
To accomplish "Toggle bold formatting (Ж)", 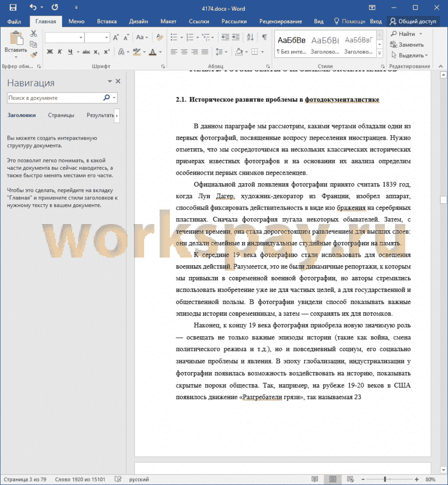I will 50,52.
